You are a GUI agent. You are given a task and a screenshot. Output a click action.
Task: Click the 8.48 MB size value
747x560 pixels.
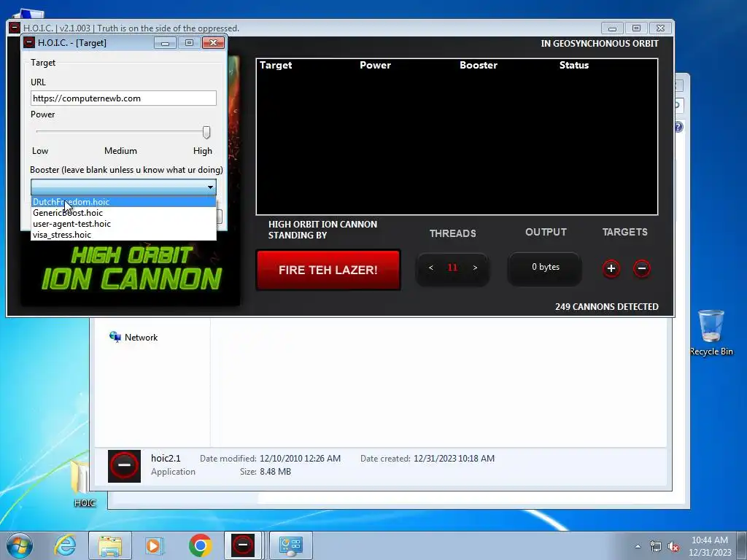point(275,472)
